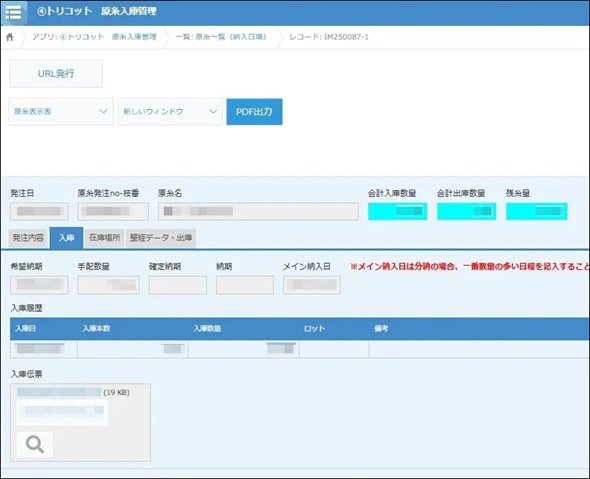The height and width of the screenshot is (479, 590).
Task: Click the PDF出力 button
Action: click(254, 112)
